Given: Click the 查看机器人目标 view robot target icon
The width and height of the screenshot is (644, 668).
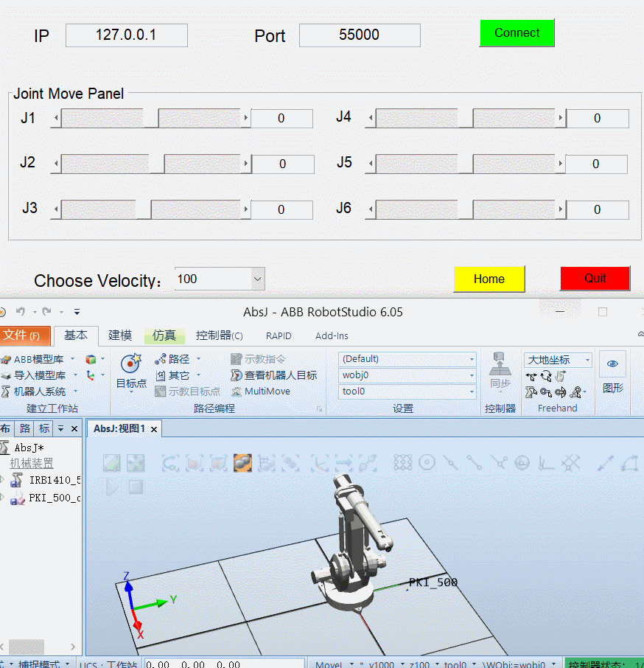Looking at the screenshot, I should click(x=234, y=375).
